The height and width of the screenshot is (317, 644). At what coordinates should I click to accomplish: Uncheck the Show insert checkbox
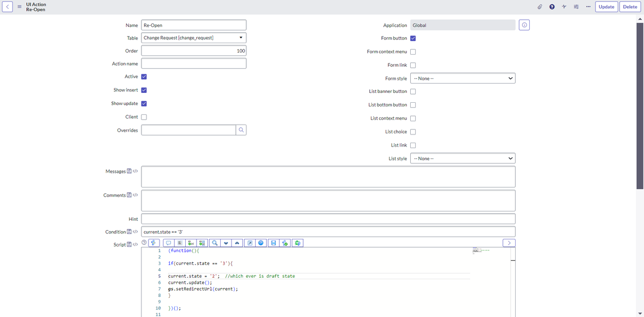[144, 90]
